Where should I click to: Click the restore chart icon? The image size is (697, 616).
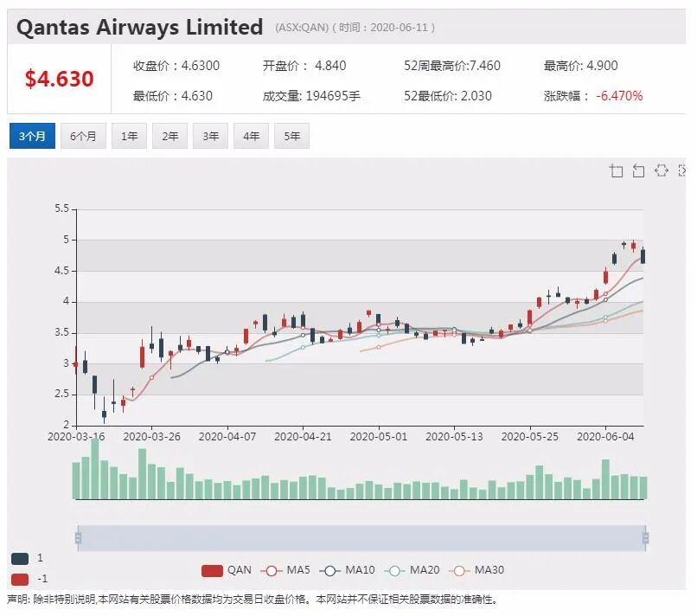[x=662, y=170]
